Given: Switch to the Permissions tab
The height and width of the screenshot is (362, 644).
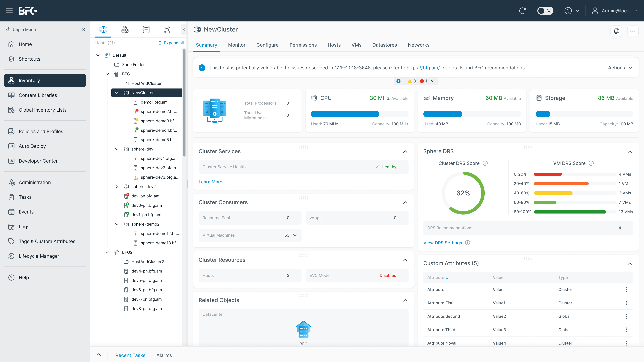Looking at the screenshot, I should point(303,45).
